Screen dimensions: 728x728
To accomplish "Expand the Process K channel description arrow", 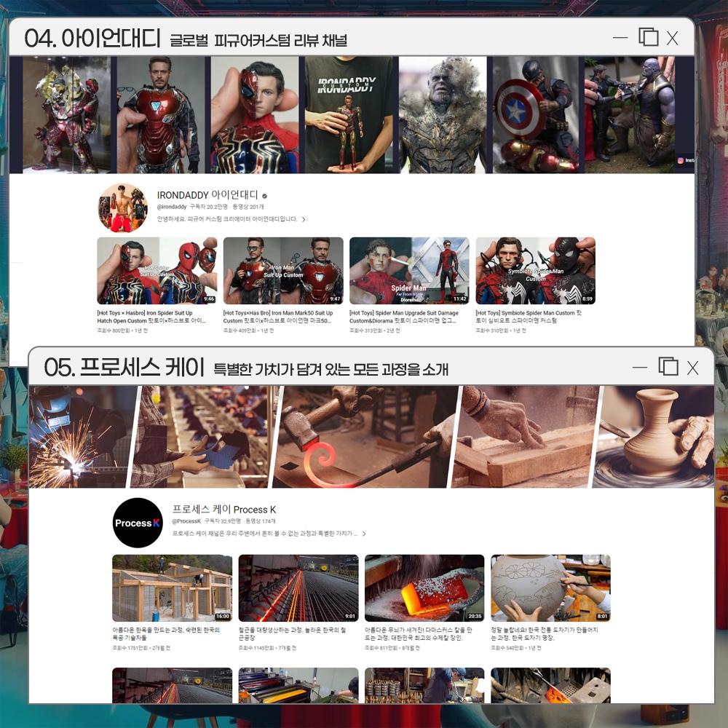I will [x=364, y=534].
